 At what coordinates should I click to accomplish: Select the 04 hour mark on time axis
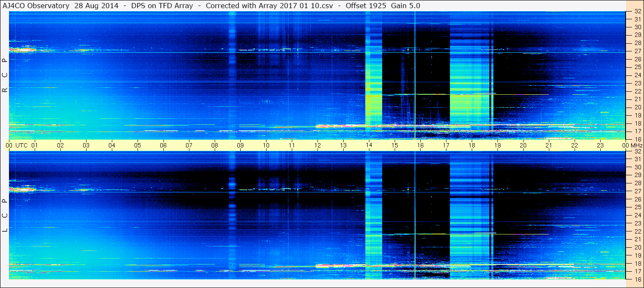(x=112, y=145)
